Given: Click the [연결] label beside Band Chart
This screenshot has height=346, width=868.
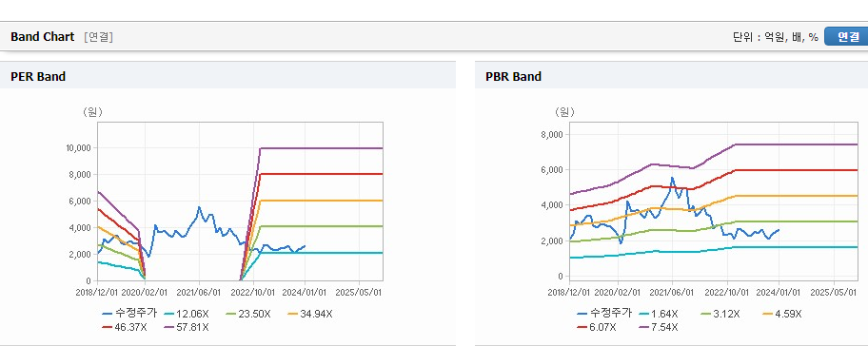Looking at the screenshot, I should 99,37.
